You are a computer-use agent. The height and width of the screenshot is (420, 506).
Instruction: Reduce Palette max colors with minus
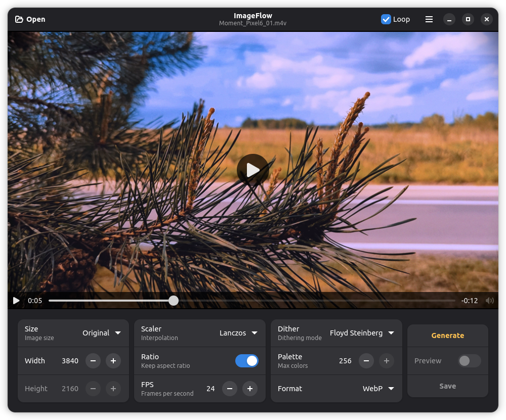point(366,361)
